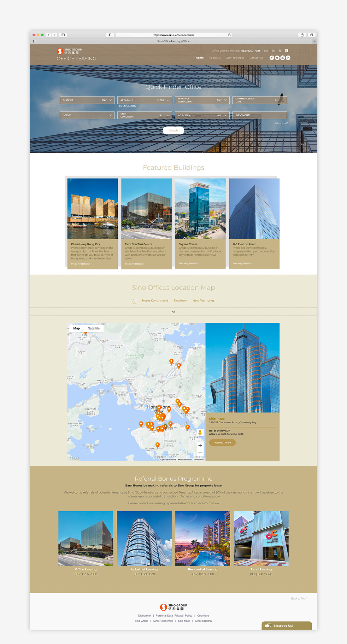Click the Residential Leasing thumbnail image
The width and height of the screenshot is (347, 644).
tap(203, 538)
